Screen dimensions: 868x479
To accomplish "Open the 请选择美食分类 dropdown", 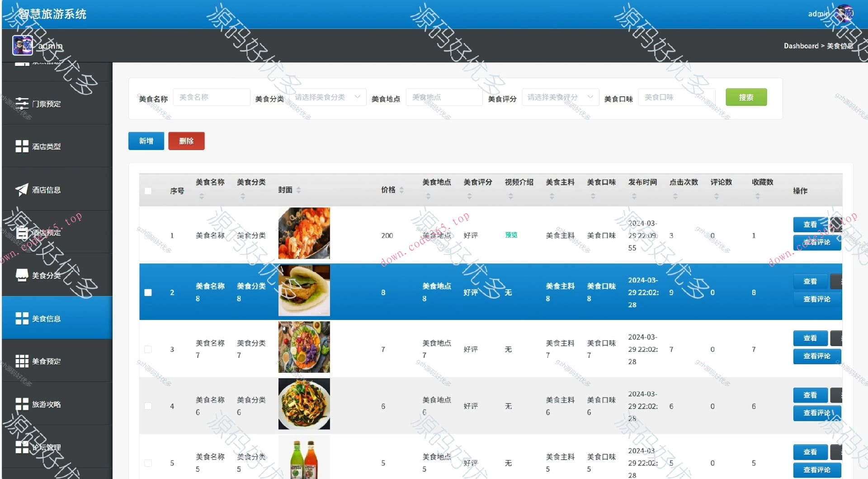I will pos(328,97).
